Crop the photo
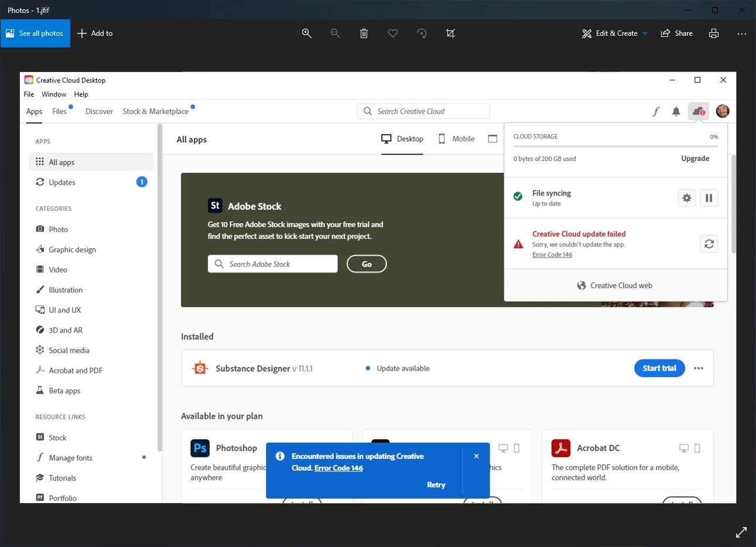Viewport: 756px width, 547px height. coord(450,33)
